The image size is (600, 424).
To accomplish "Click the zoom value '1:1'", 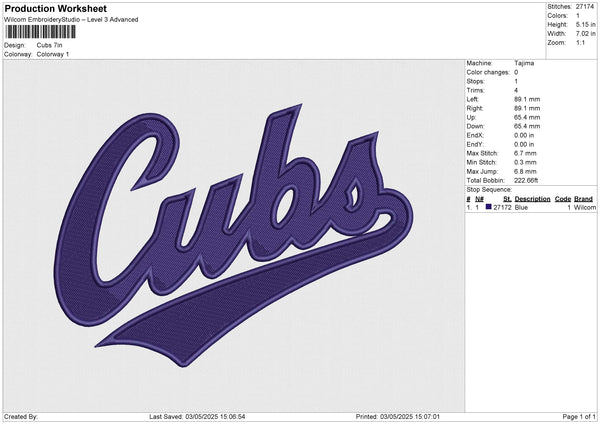I will 580,42.
